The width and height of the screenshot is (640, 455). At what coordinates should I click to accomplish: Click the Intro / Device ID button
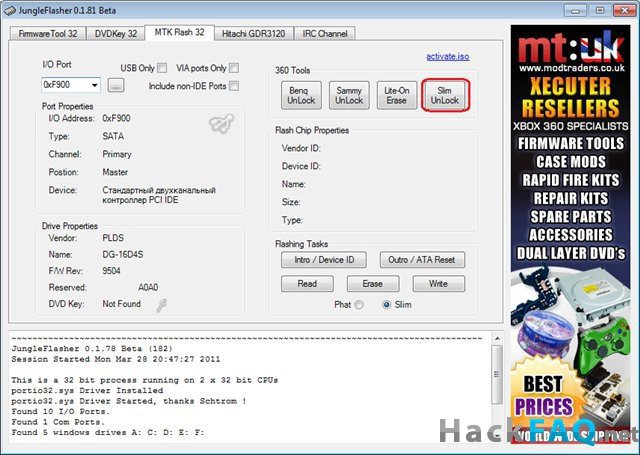tap(324, 260)
